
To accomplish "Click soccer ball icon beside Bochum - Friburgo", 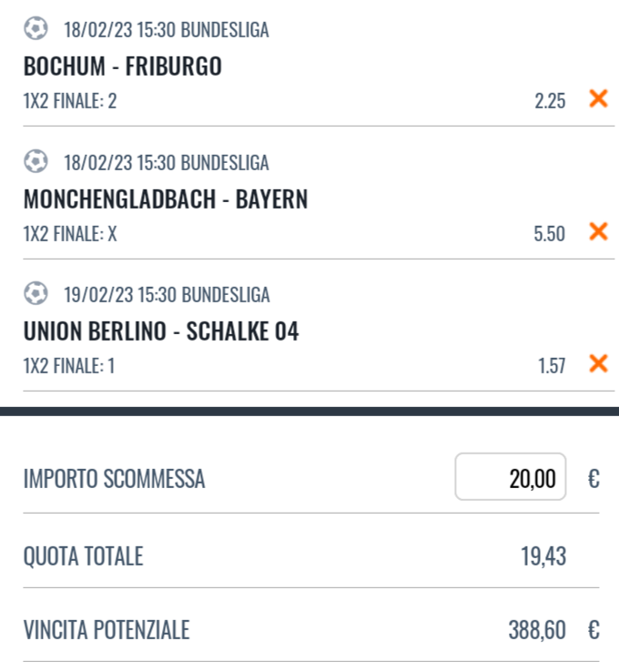I will (x=36, y=30).
